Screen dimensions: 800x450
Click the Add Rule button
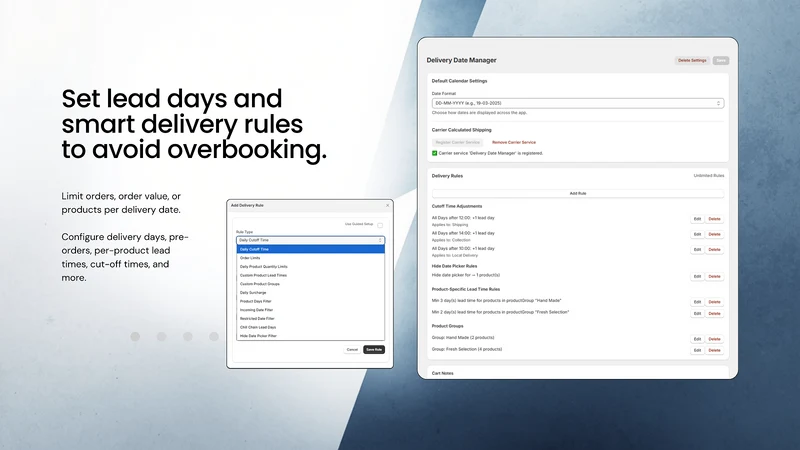point(578,193)
